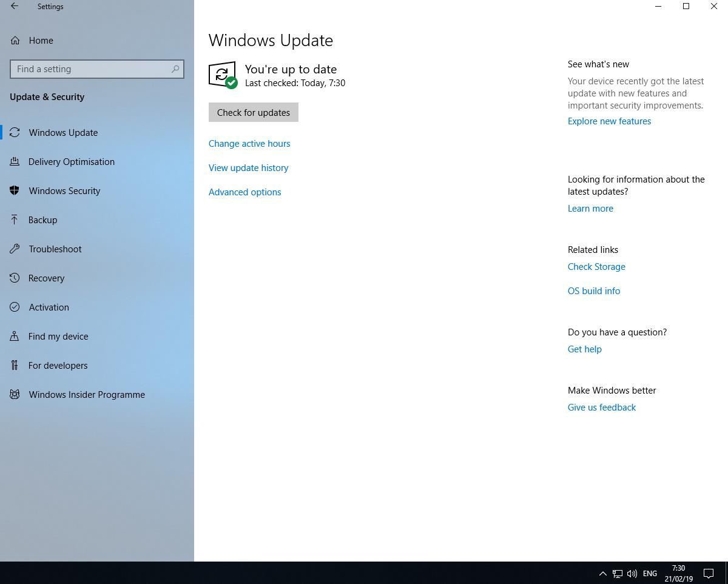Open Change active hours link

click(249, 144)
